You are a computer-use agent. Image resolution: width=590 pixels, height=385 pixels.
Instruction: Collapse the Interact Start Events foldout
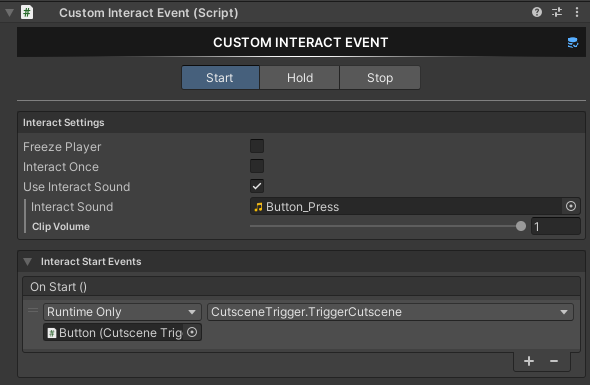click(27, 262)
